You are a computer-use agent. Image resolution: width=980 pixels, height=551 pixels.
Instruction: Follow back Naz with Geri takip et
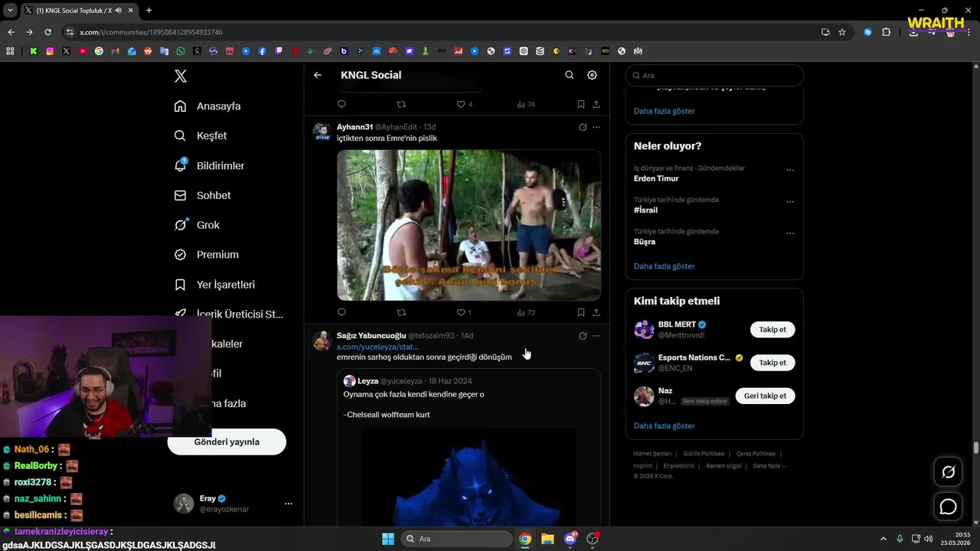tap(765, 396)
